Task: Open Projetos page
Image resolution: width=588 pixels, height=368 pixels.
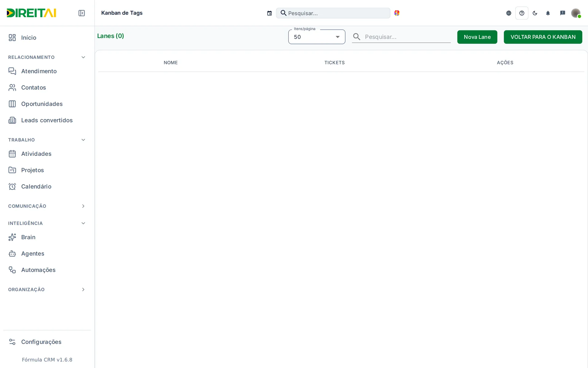Action: 47,170
